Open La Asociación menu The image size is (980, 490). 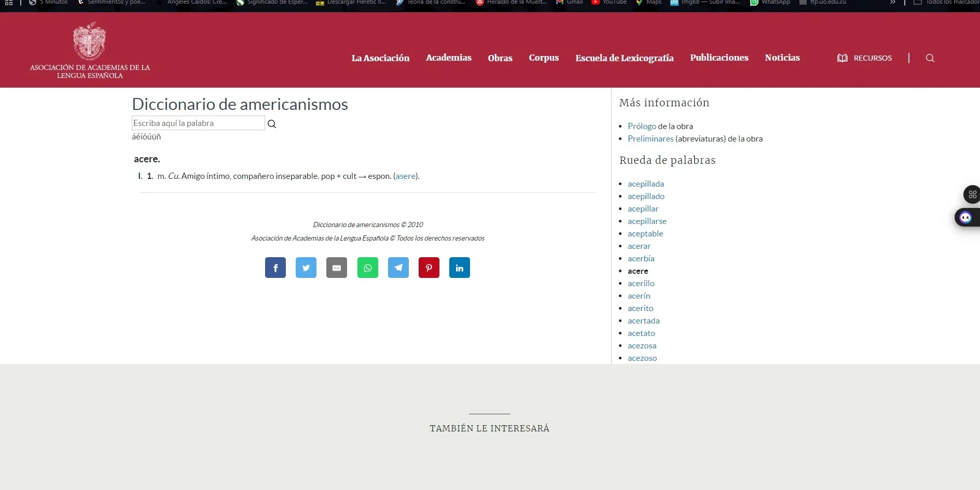(381, 58)
